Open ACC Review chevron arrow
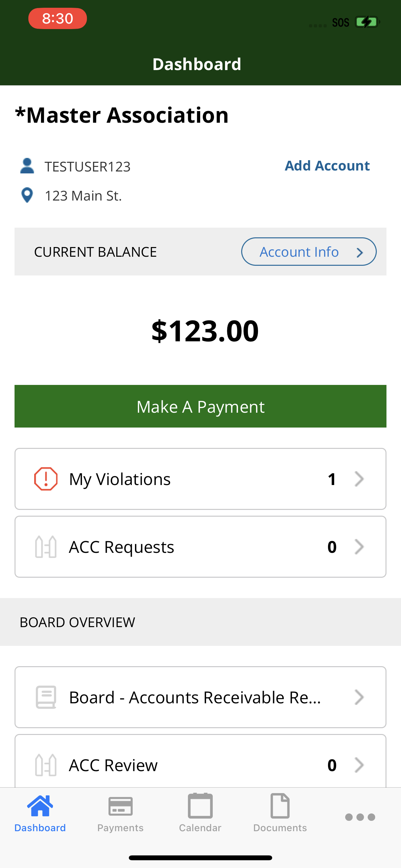This screenshot has height=868, width=401. pos(359,765)
